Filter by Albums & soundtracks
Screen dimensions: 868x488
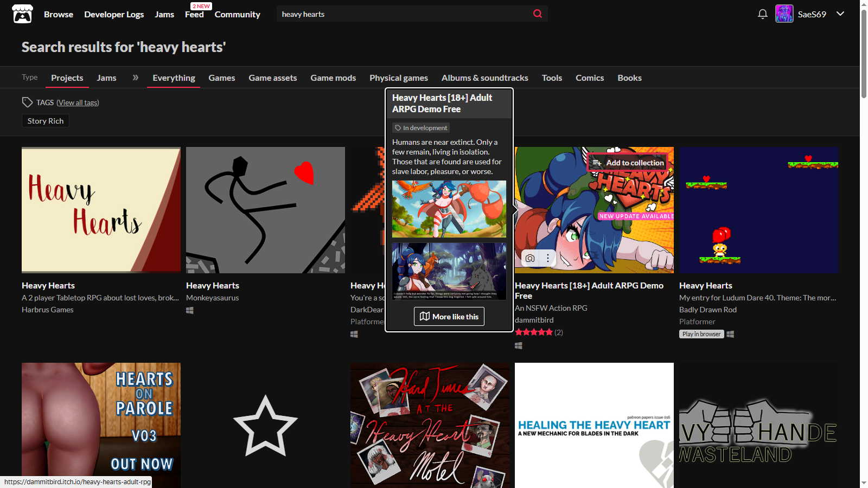point(485,78)
